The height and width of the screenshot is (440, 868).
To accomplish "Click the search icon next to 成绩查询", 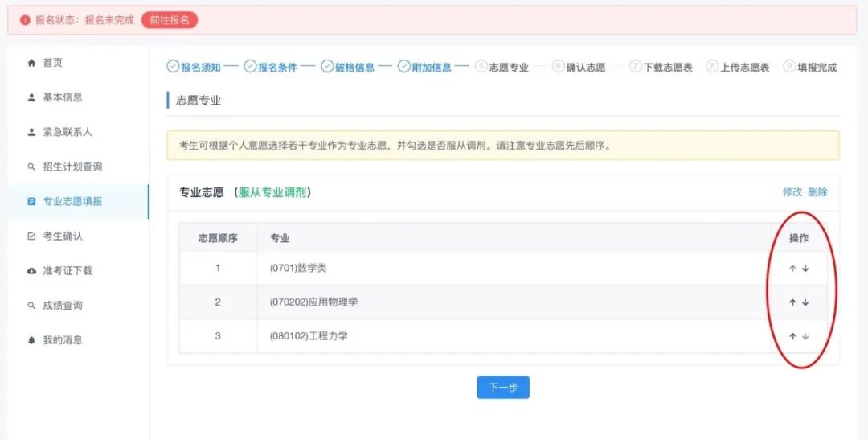I will click(x=31, y=306).
